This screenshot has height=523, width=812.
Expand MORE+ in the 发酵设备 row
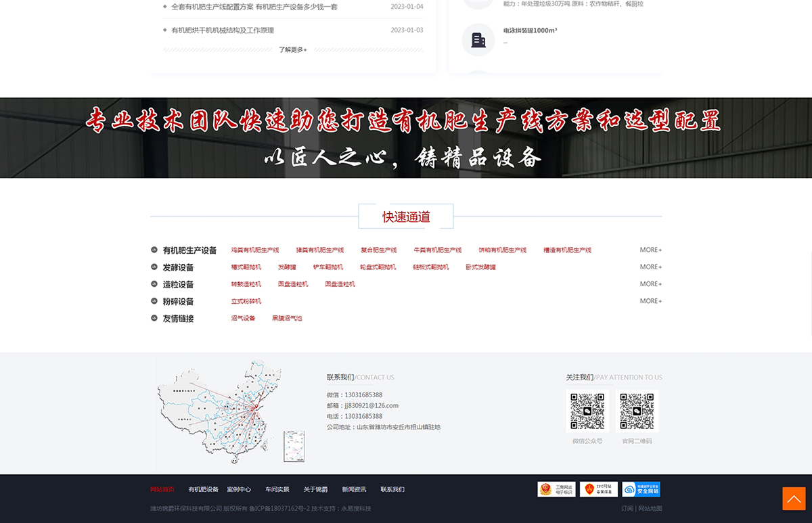[x=650, y=267]
